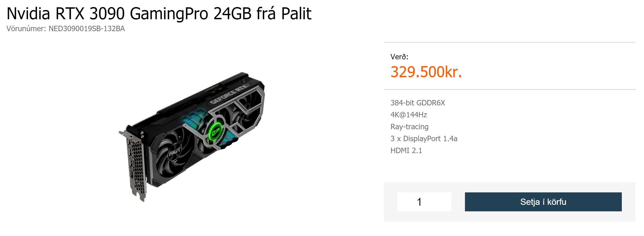This screenshot has width=644, height=236.
Task: Select the product number NED3090019SB-132BA
Action: [87, 29]
